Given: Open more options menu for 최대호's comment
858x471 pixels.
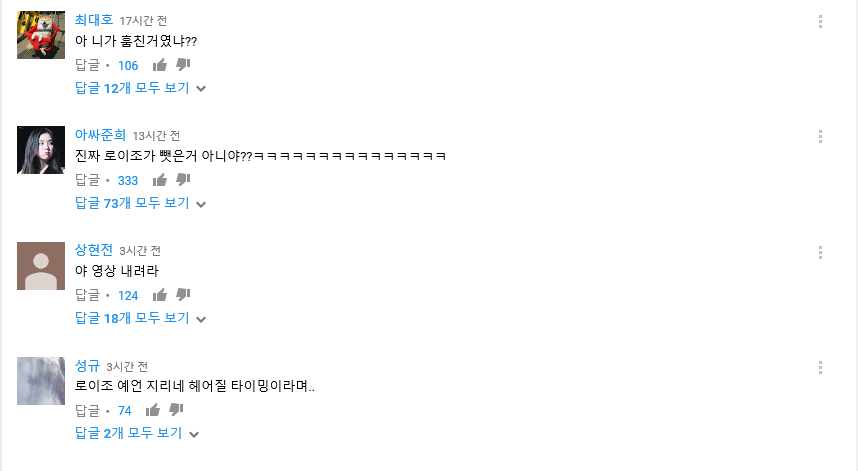Looking at the screenshot, I should tap(820, 21).
